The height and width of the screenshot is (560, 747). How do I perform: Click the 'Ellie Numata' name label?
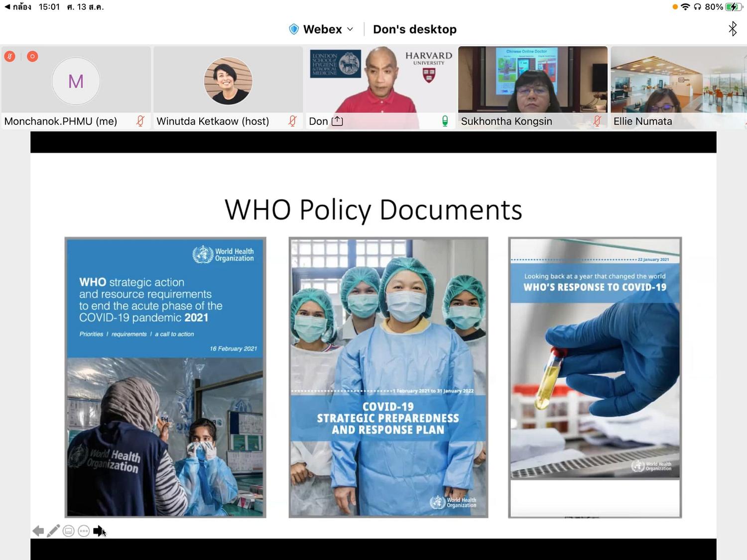coord(643,121)
